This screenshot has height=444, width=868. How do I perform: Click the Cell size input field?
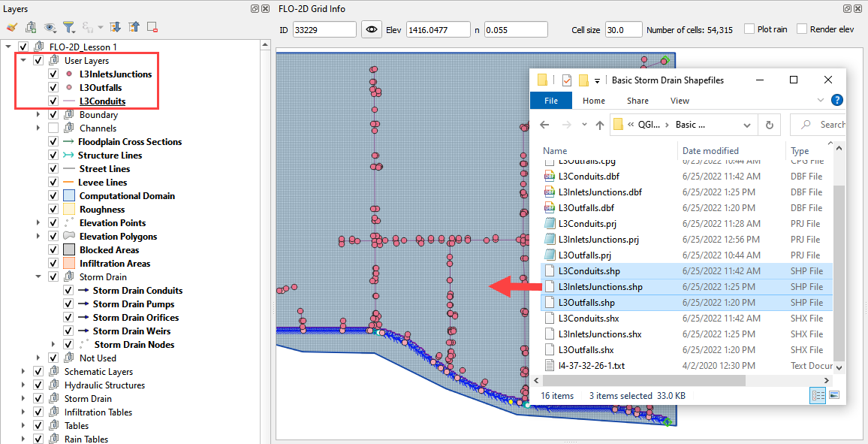click(x=623, y=29)
